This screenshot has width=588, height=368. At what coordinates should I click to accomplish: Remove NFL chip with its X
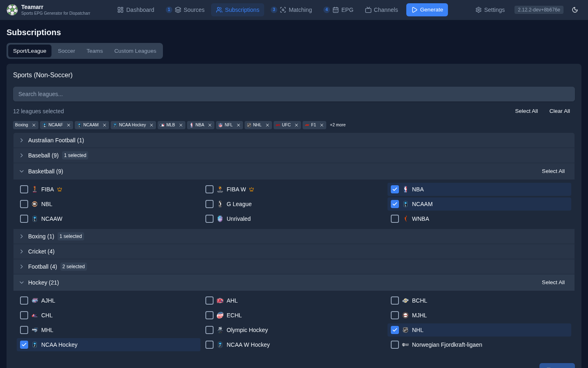pos(238,125)
